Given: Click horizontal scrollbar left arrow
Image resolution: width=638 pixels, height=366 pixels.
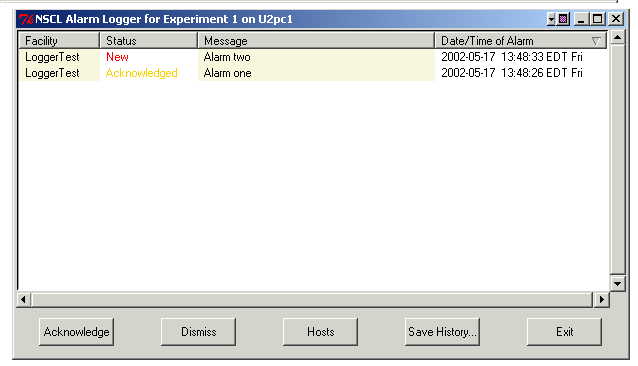Looking at the screenshot, I should pos(23,300).
